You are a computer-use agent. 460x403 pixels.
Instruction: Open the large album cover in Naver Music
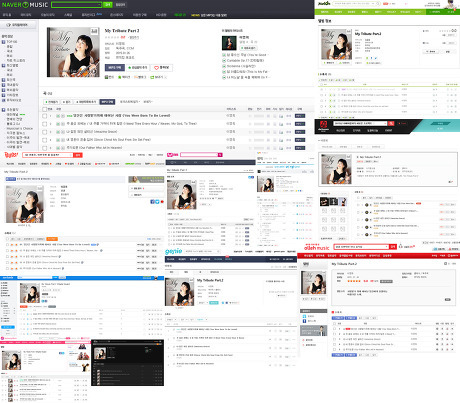tap(73, 52)
